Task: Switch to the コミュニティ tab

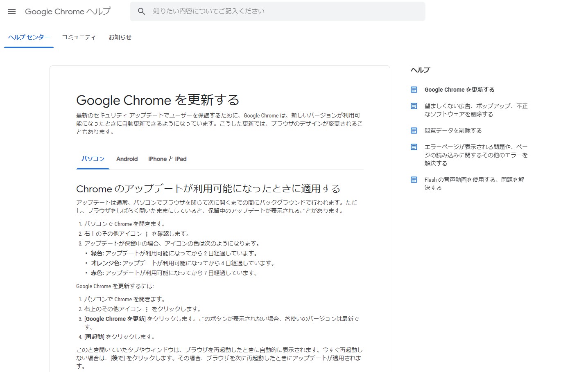Action: click(x=79, y=37)
